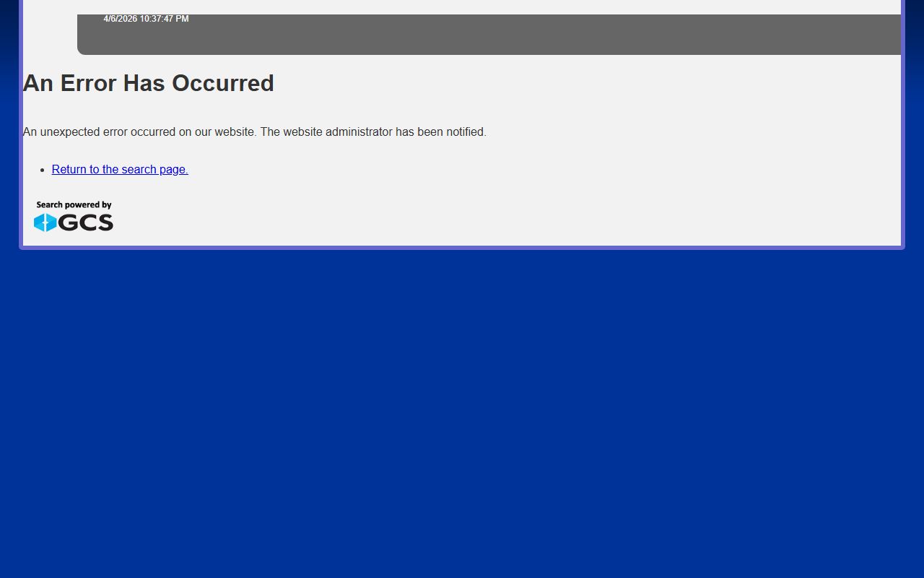This screenshot has height=578, width=924.
Task: Follow the "Return to the search page" link
Action: click(x=120, y=170)
